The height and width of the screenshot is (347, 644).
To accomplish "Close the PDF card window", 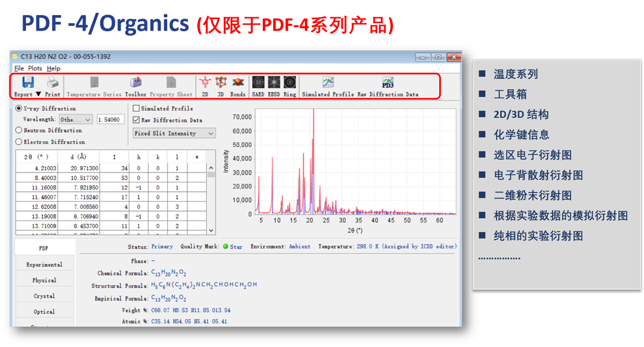I will coord(454,57).
